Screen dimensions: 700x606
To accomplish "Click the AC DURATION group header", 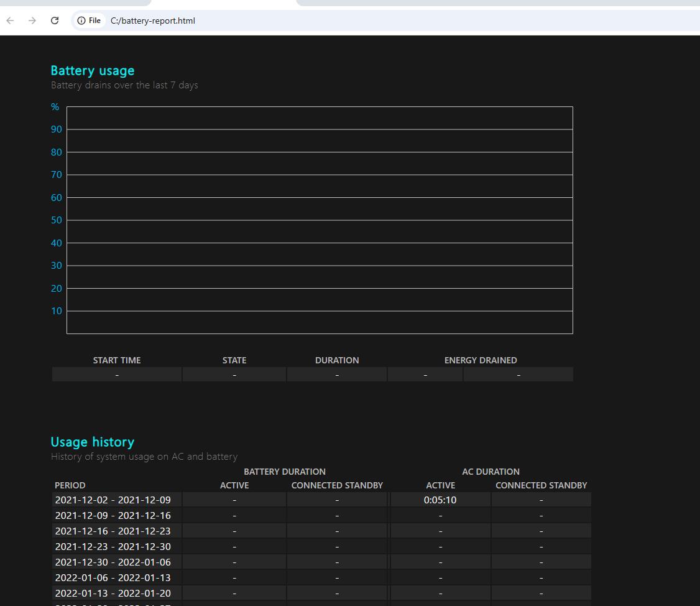I will [490, 472].
